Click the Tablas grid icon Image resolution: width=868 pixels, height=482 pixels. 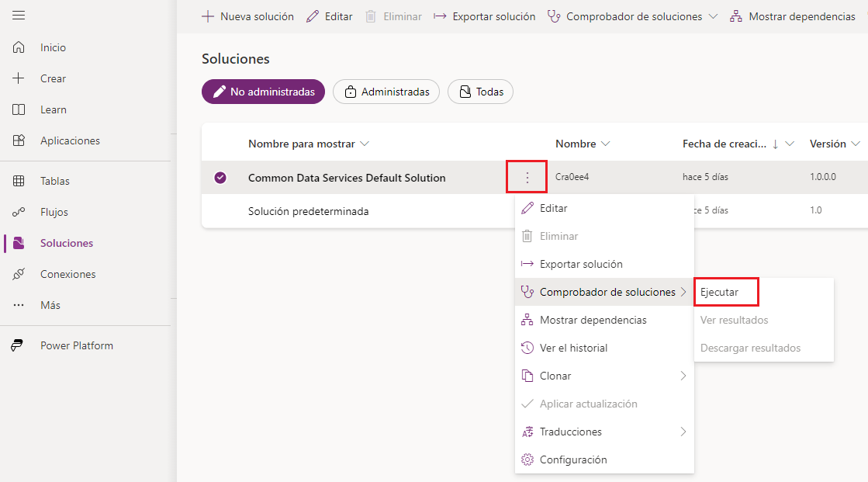tap(19, 181)
